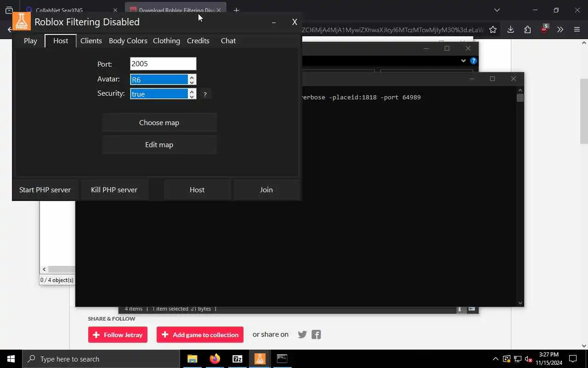
Task: Click the left arrow of the horizontal scrollbar
Action: click(44, 270)
